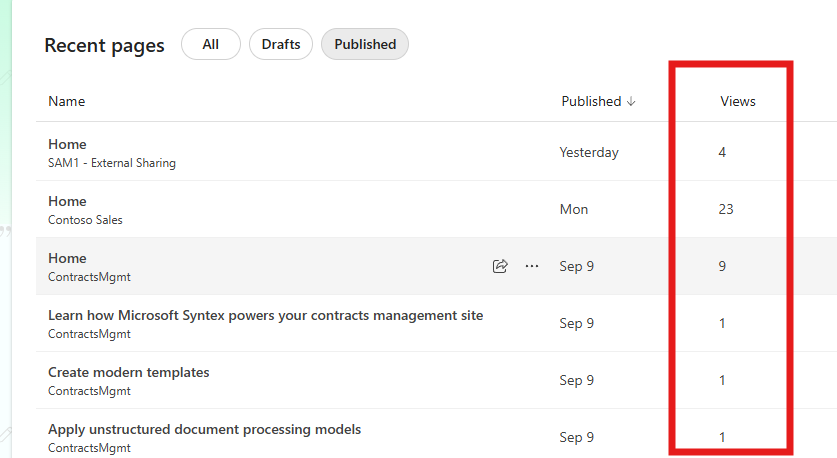The width and height of the screenshot is (837, 458).
Task: Switch to the Drafts filter
Action: 281,44
